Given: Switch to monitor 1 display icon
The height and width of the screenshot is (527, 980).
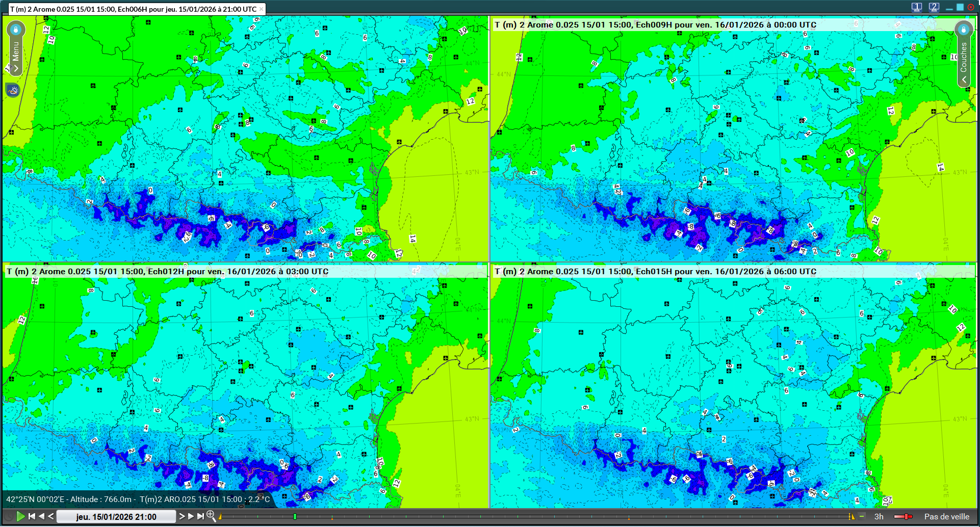Looking at the screenshot, I should pos(916,7).
